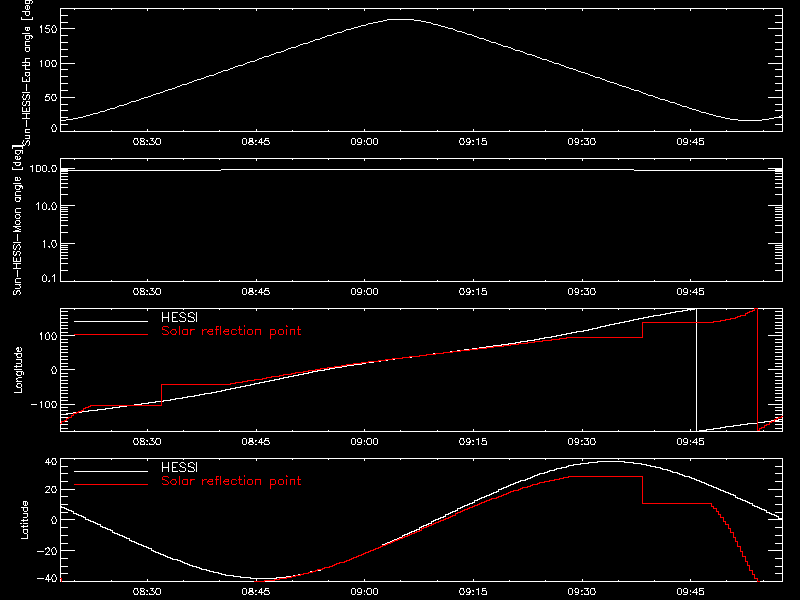
Task: Click 08:45 under the Latitude plot
Action: [x=256, y=592]
